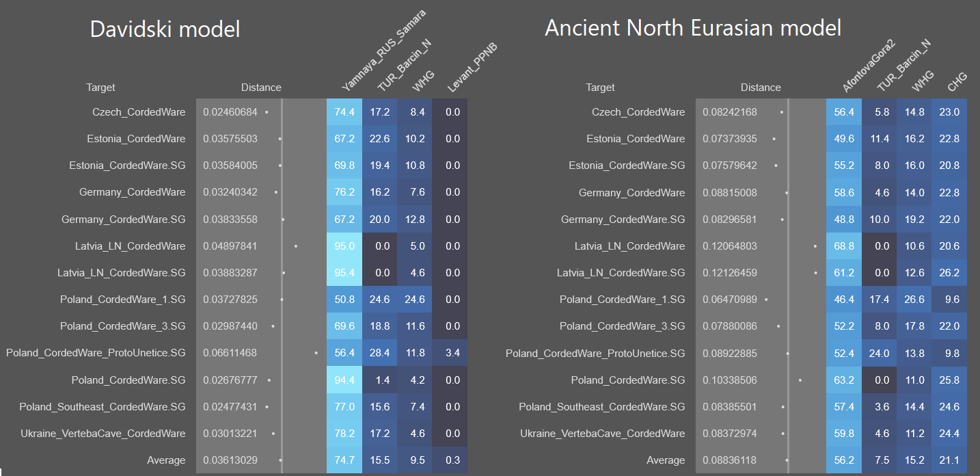Select distance value 0.08922885
980x476 pixels.
tap(730, 353)
